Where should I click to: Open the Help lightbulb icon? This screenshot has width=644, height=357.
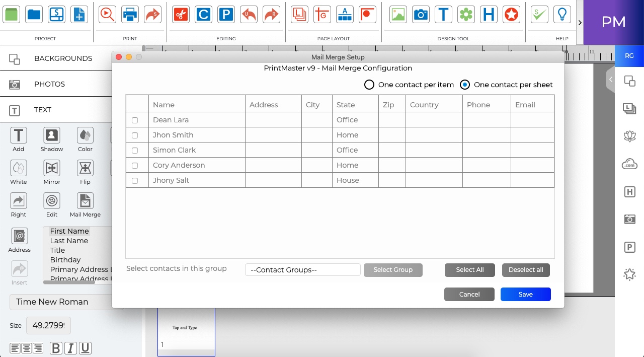tap(562, 15)
